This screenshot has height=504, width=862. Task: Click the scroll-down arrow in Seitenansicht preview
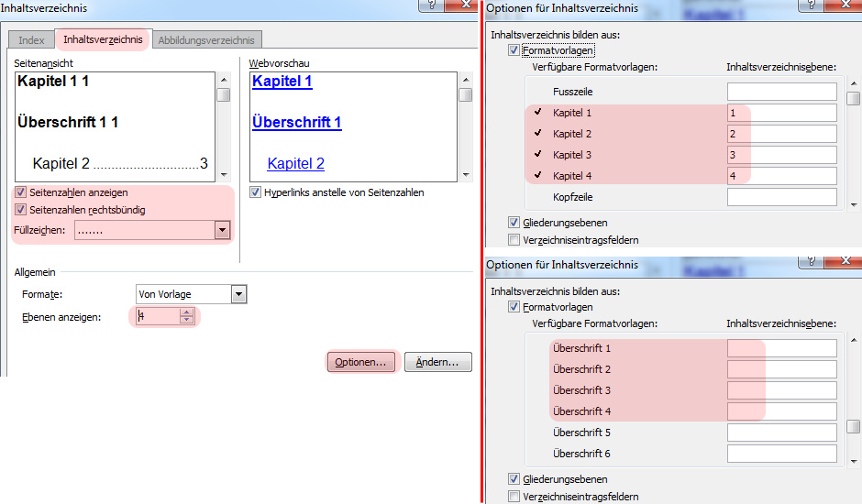pos(223,175)
